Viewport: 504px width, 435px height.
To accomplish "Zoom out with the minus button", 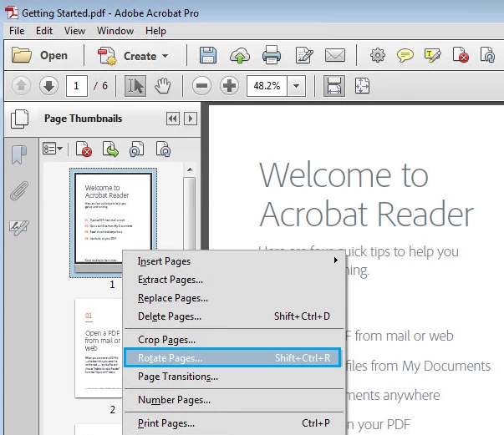I will (x=201, y=86).
